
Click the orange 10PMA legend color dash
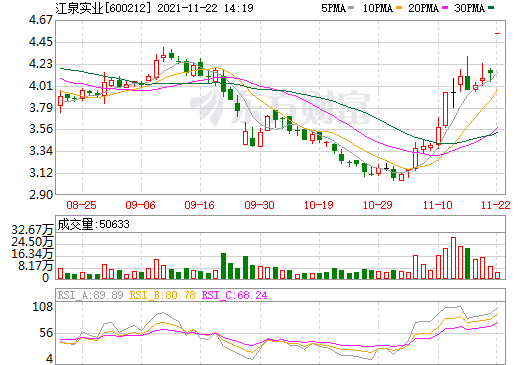coord(399,8)
